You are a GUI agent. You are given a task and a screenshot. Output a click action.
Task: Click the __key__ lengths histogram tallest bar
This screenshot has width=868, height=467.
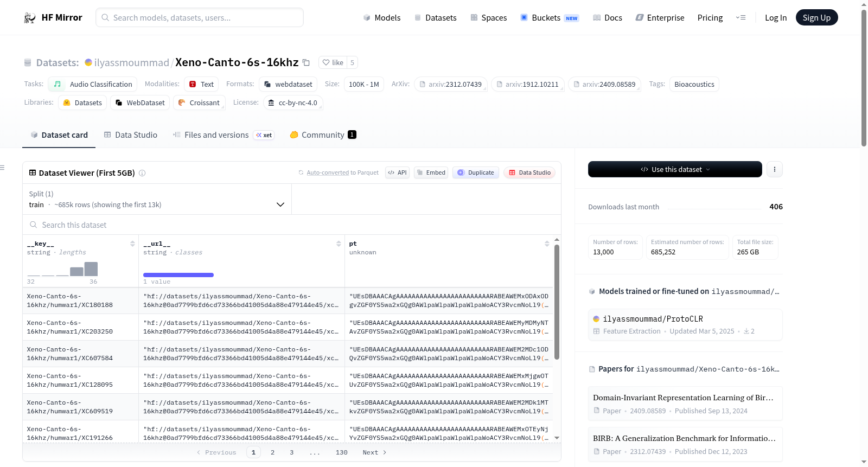click(91, 269)
